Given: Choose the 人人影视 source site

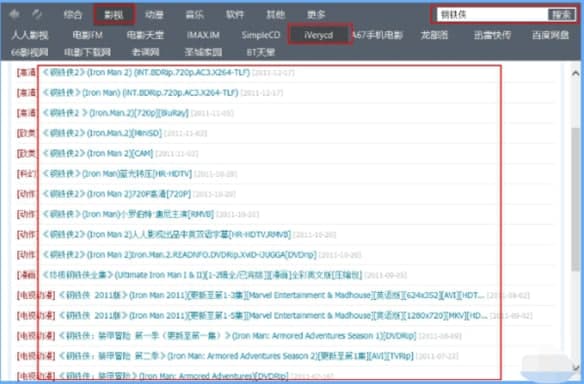Looking at the screenshot, I should click(x=30, y=35).
